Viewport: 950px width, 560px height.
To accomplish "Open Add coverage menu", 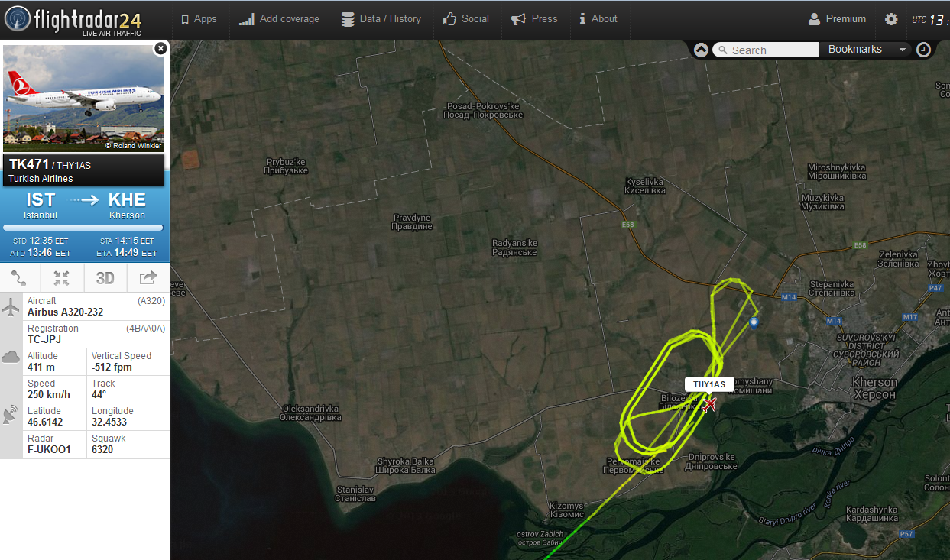I will 279,19.
